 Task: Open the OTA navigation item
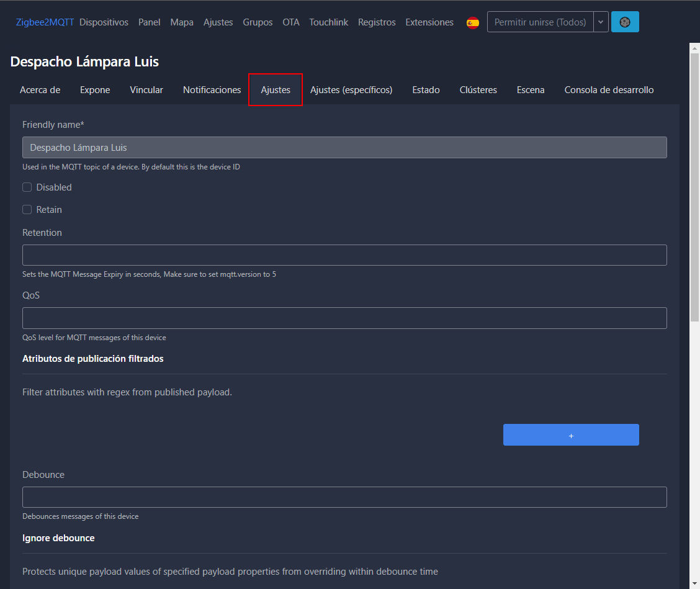tap(291, 22)
